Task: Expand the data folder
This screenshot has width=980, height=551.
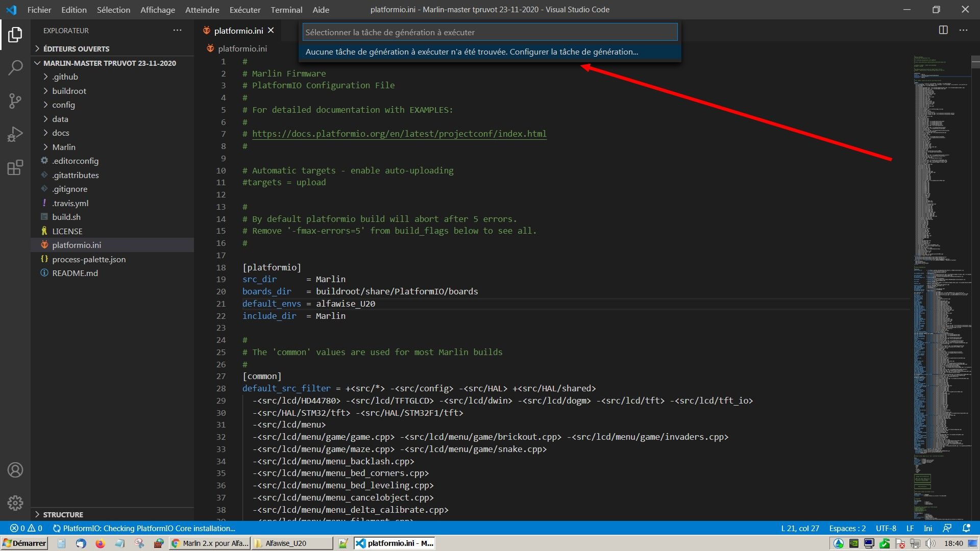Action: (112, 119)
